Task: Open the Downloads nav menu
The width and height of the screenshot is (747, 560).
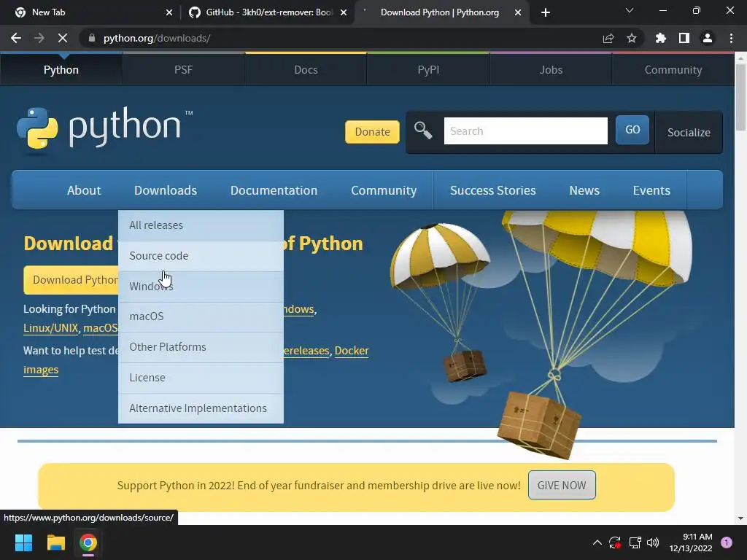Action: [166, 190]
